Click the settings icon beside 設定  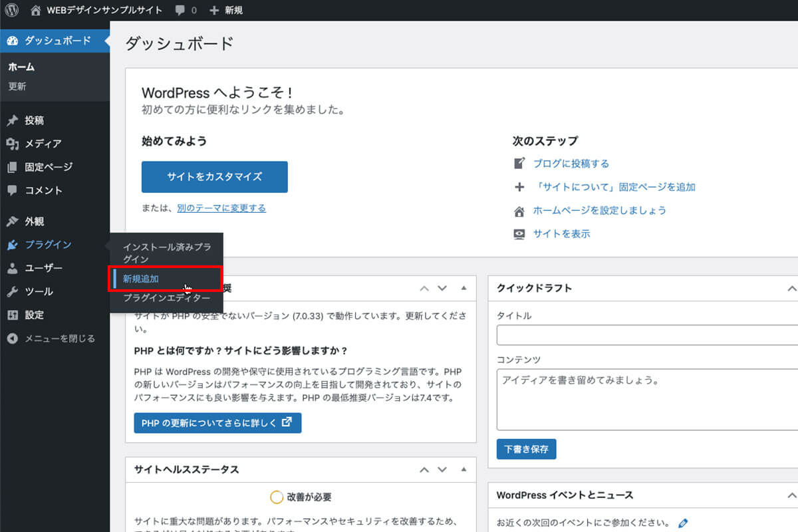(12, 315)
